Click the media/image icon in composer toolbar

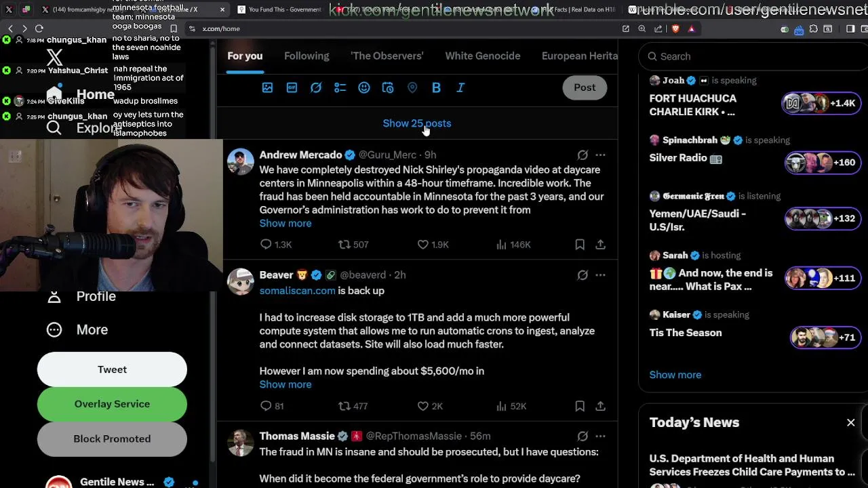pyautogui.click(x=267, y=87)
